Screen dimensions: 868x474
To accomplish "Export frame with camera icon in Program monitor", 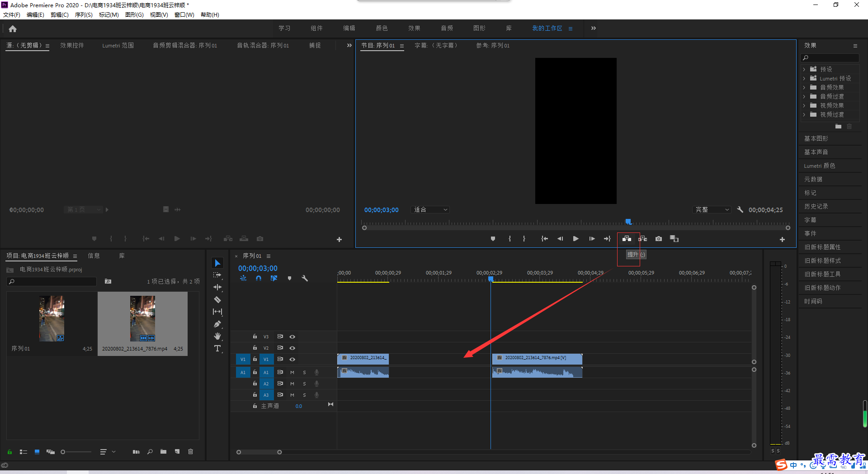I will coord(659,239).
